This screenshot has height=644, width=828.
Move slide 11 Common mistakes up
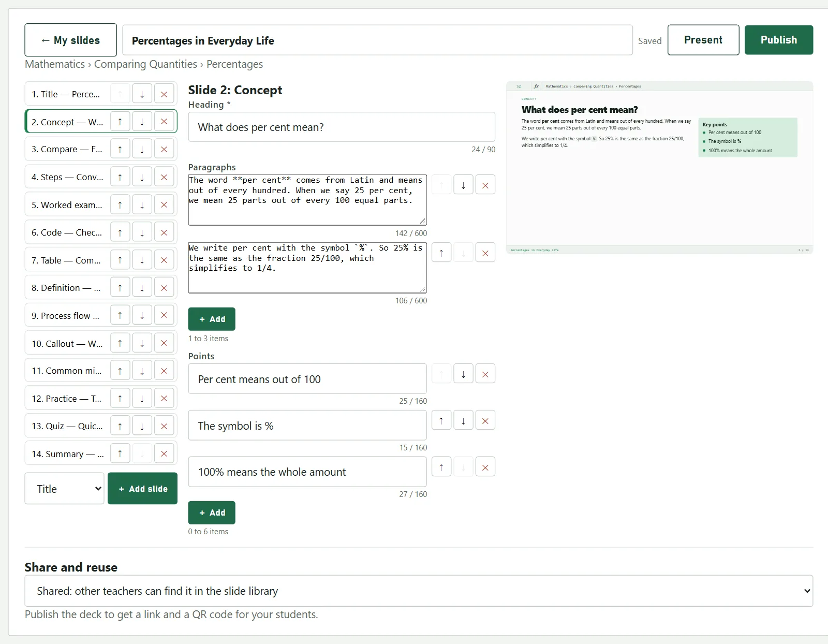(120, 371)
